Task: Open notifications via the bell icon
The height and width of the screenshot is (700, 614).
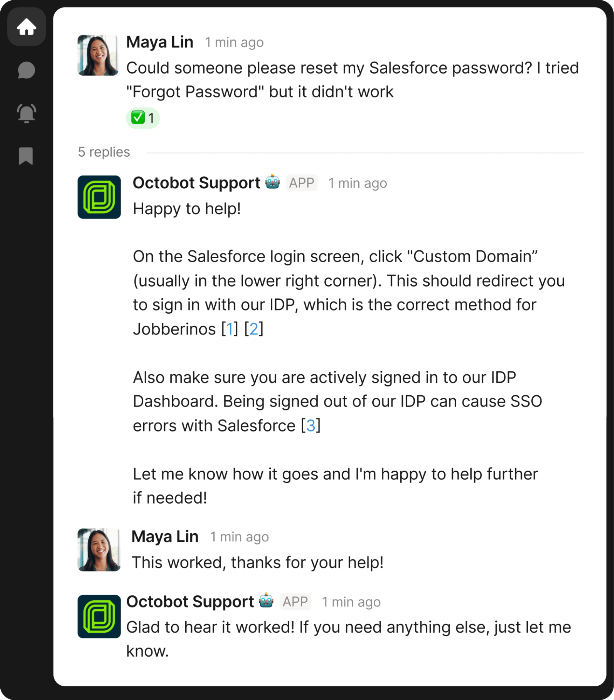Action: click(x=27, y=112)
